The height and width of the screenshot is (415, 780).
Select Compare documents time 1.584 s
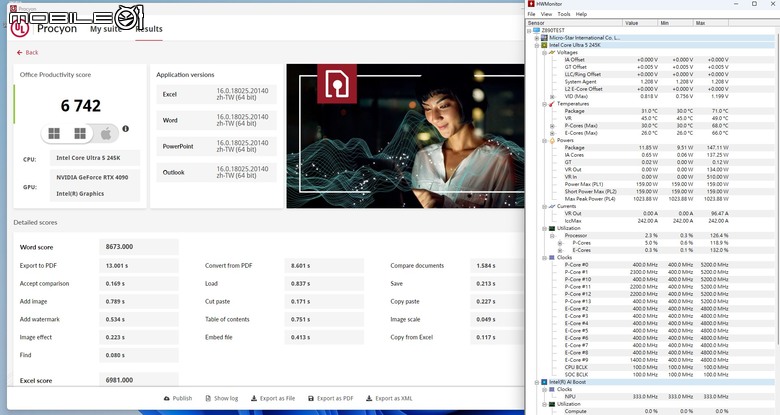(496, 266)
